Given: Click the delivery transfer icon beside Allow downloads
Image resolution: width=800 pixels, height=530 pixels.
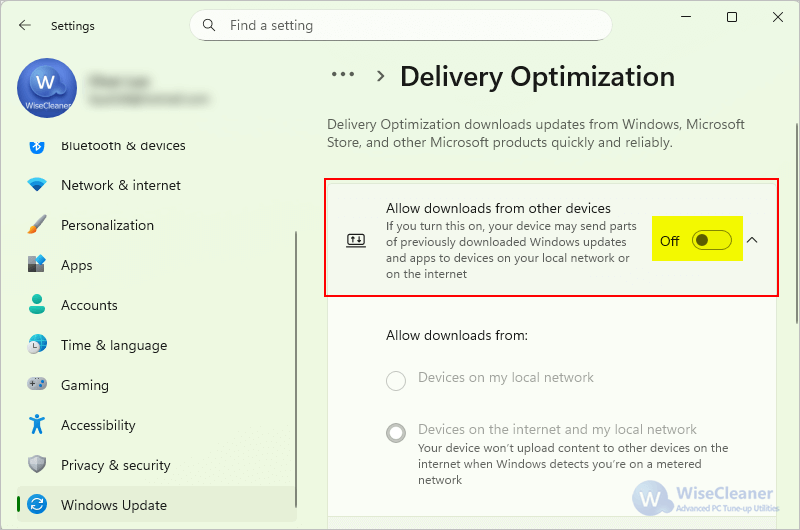Looking at the screenshot, I should [x=356, y=240].
